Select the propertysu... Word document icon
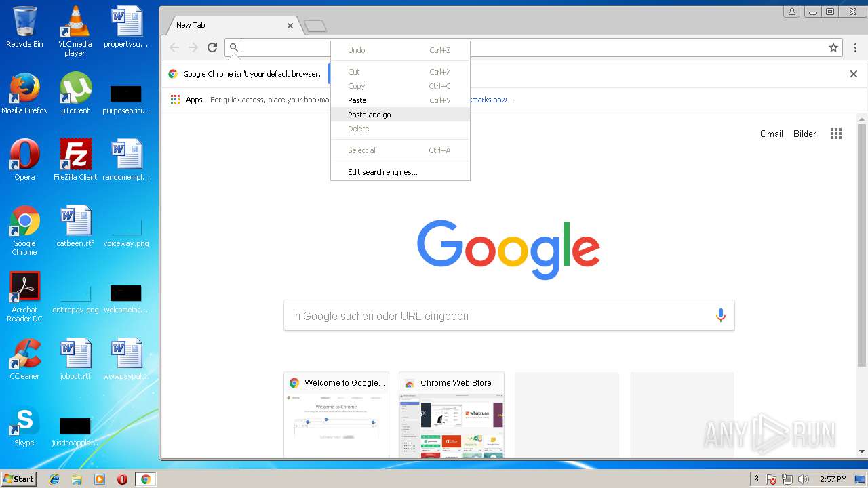The image size is (868, 488). point(126,28)
